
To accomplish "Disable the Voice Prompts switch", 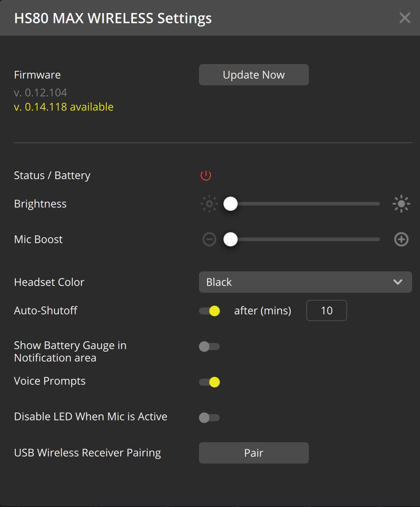I will [x=210, y=382].
